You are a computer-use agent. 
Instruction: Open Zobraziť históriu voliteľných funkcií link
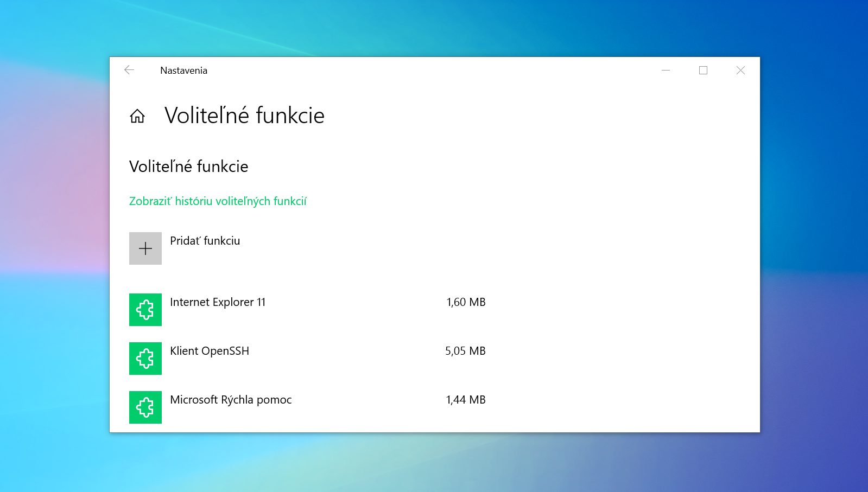click(218, 201)
